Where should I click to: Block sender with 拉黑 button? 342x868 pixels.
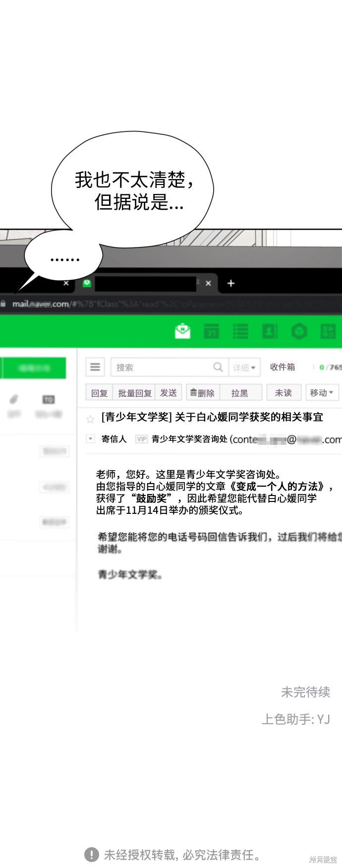pos(240,393)
